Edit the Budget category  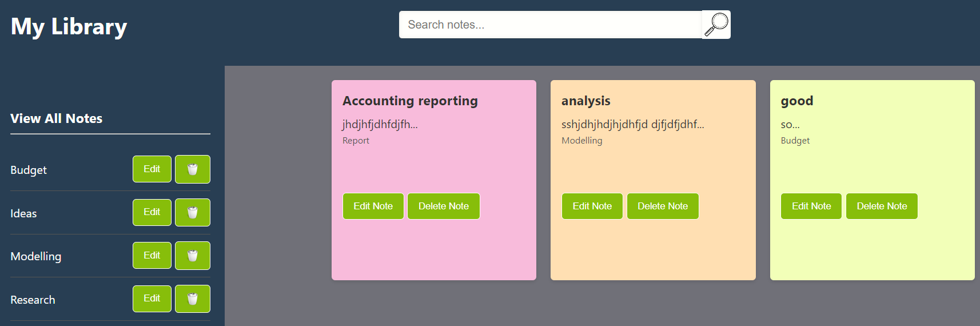click(x=152, y=169)
